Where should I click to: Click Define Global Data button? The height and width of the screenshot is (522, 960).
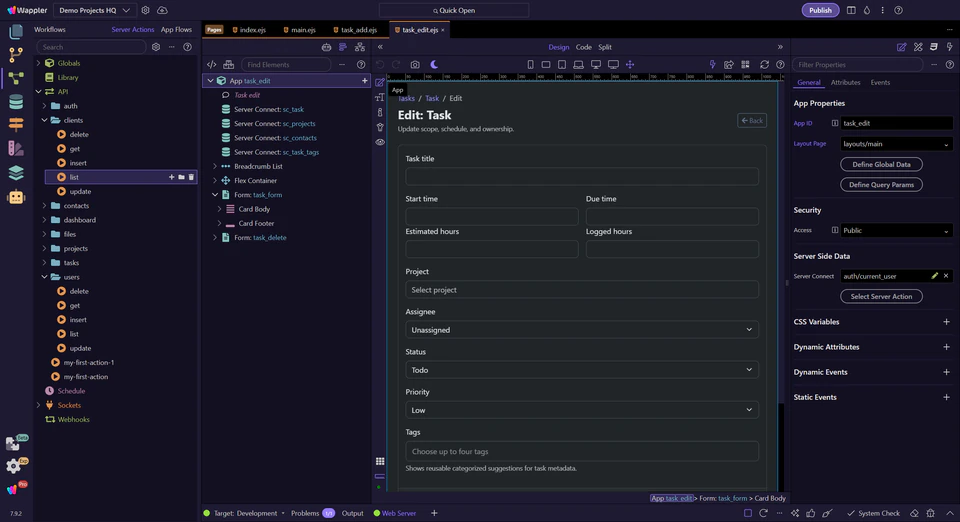tap(881, 164)
